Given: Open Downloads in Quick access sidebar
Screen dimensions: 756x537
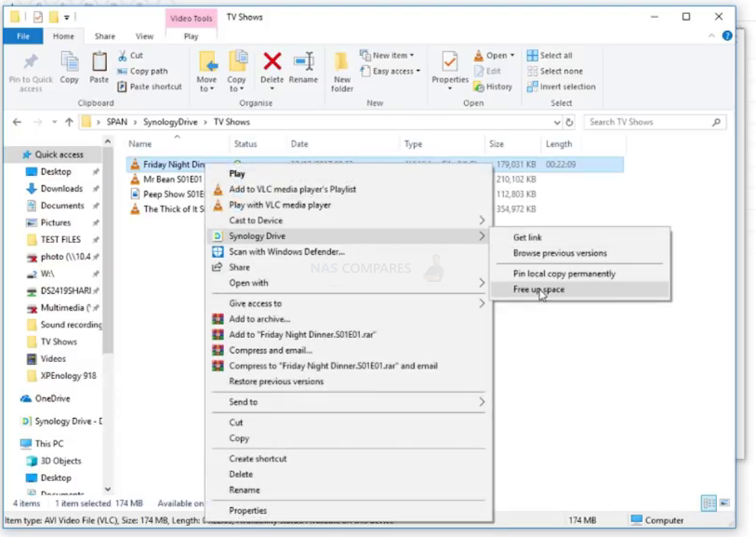Looking at the screenshot, I should pyautogui.click(x=61, y=189).
